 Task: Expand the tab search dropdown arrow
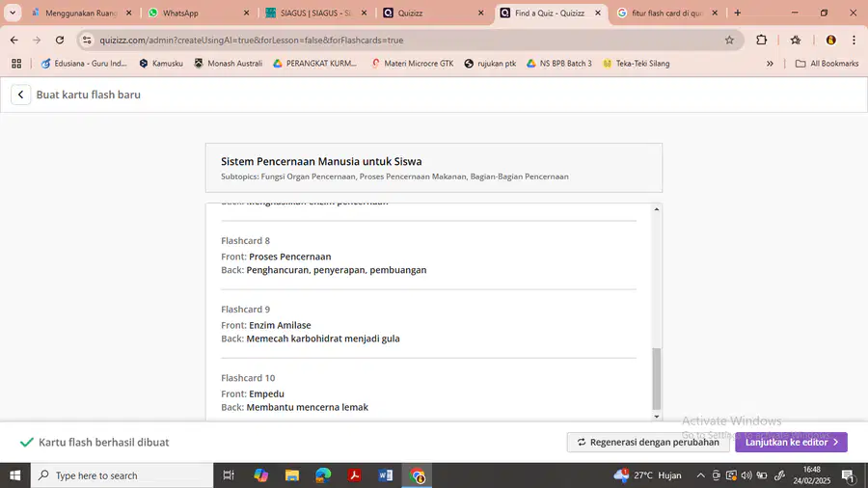coord(13,13)
